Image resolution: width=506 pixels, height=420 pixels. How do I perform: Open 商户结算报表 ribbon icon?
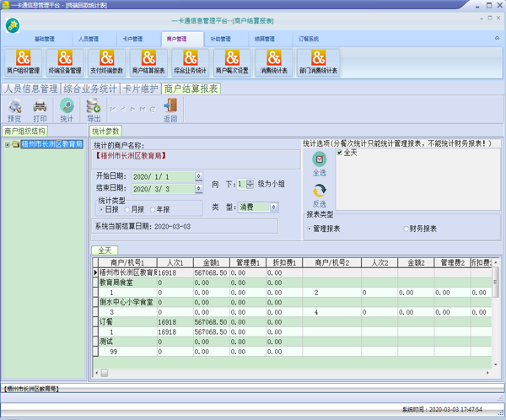tap(148, 62)
